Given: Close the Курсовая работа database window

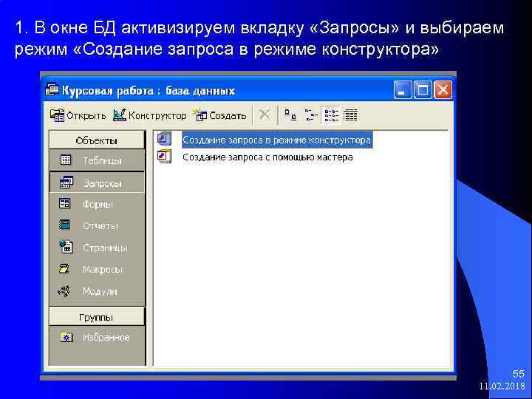Looking at the screenshot, I should pyautogui.click(x=443, y=90).
